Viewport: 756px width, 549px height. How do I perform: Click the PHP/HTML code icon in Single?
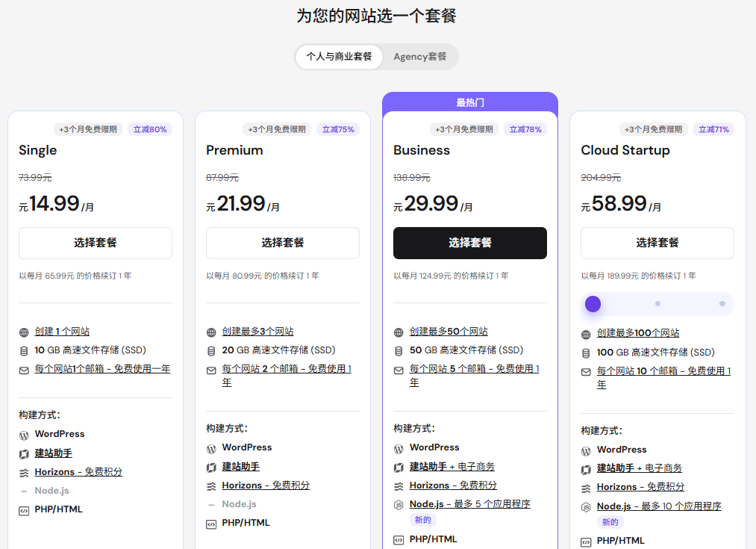tap(24, 509)
